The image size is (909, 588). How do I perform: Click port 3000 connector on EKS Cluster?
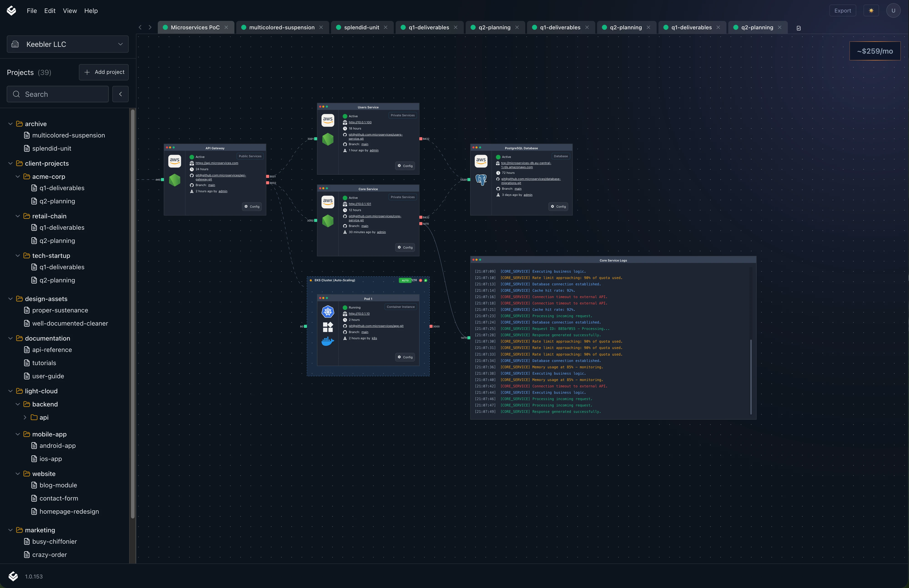coord(431,326)
